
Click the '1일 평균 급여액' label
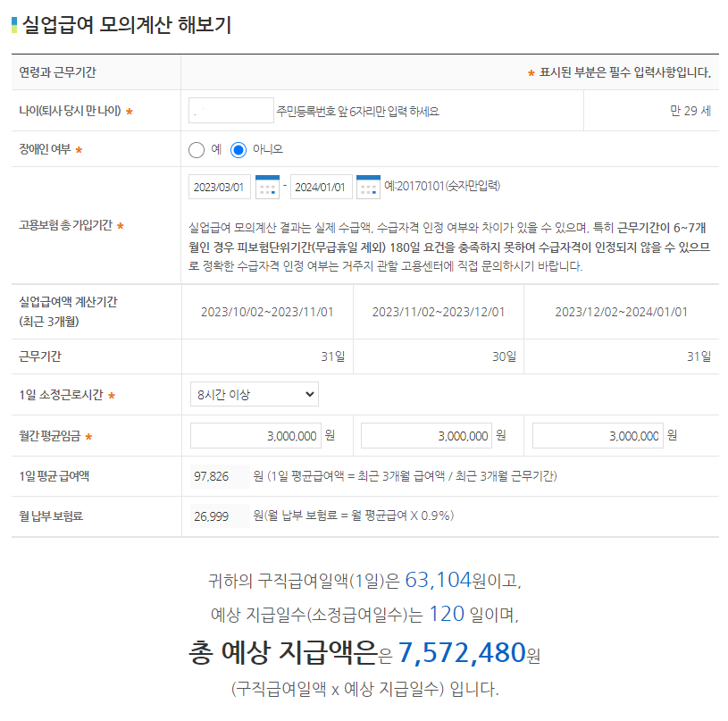tap(54, 476)
